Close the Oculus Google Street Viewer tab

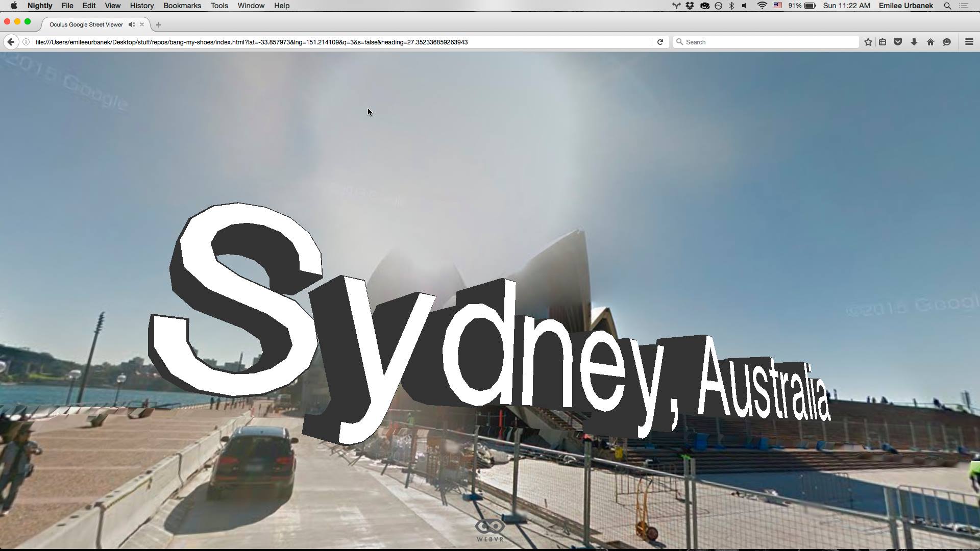142,24
